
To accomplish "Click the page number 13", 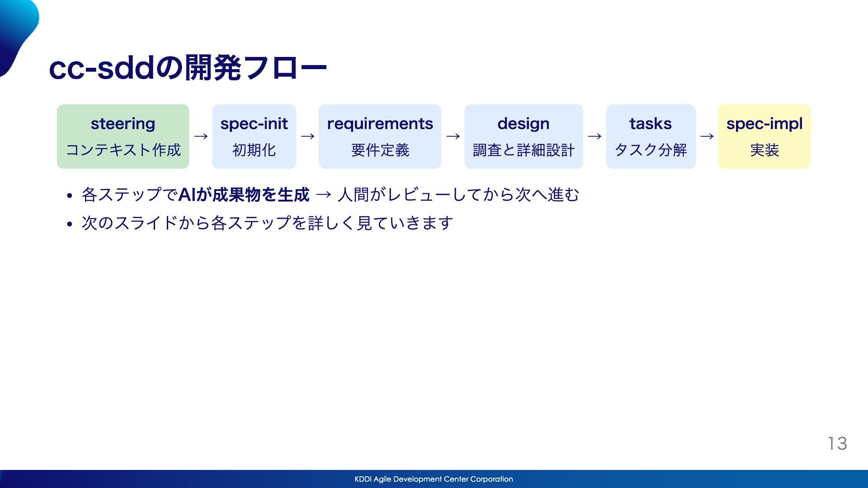I will point(837,443).
